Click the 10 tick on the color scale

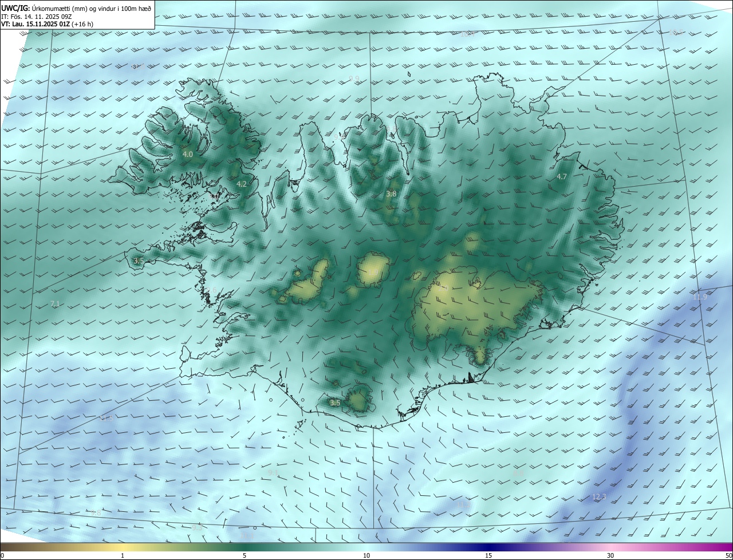366,555
